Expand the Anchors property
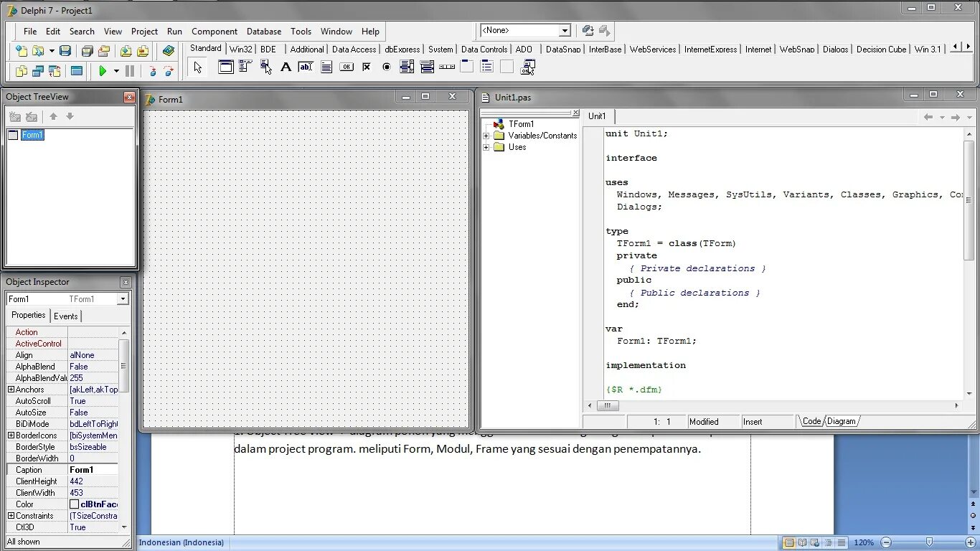 coord(11,390)
